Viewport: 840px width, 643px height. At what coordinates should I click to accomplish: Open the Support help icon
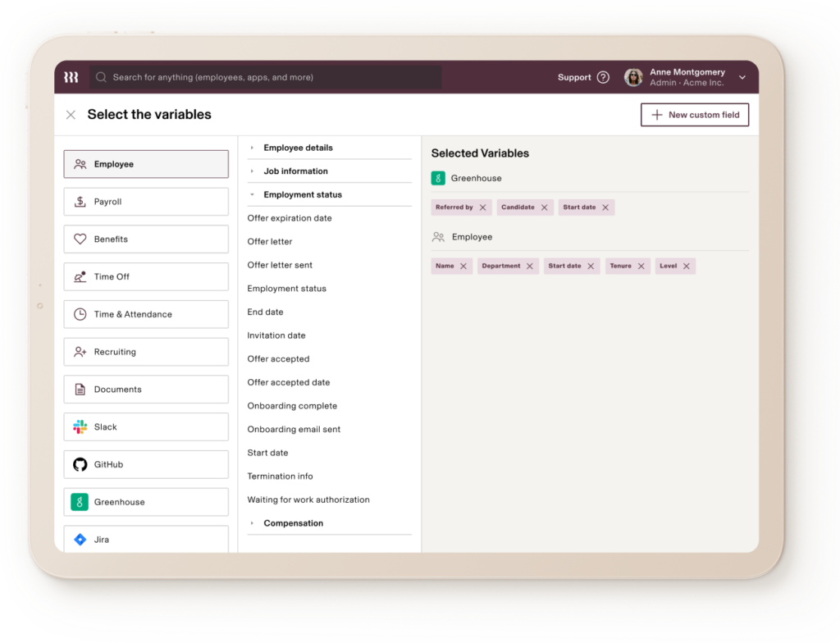click(x=603, y=77)
